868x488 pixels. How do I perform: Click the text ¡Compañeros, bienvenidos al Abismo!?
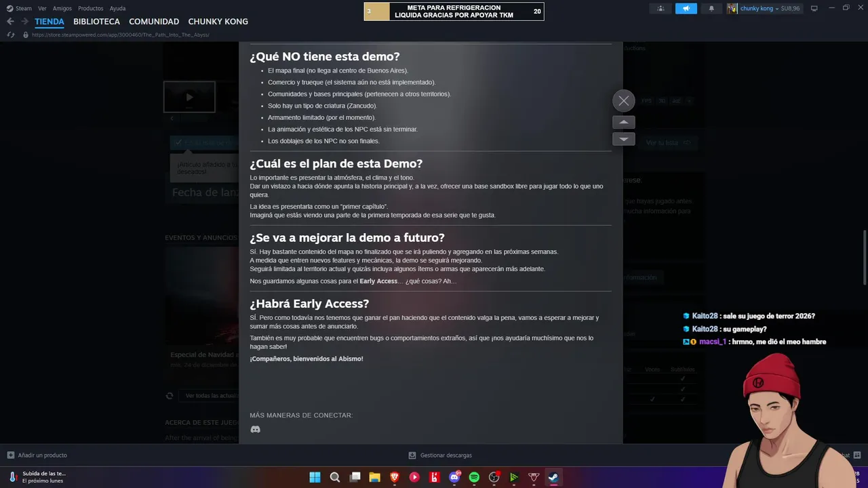pos(307,359)
